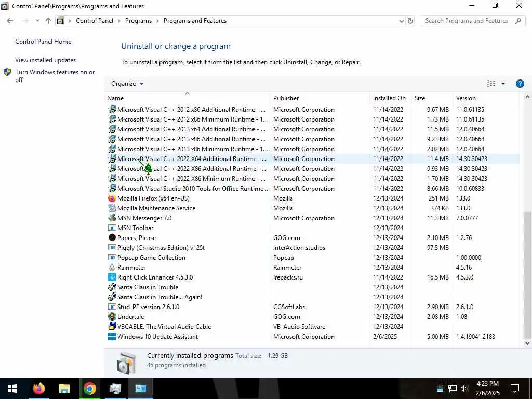Open File Explorer from the taskbar
The width and height of the screenshot is (532, 399).
tap(64, 389)
